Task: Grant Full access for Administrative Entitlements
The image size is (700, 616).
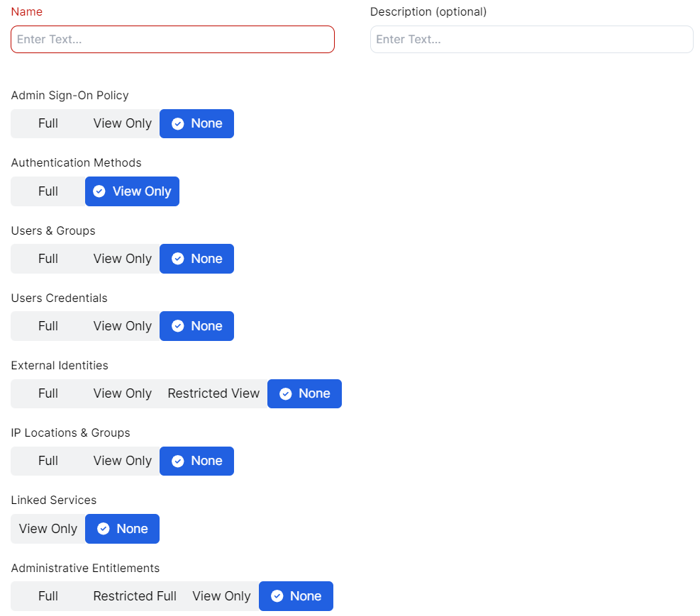Action: pos(48,596)
